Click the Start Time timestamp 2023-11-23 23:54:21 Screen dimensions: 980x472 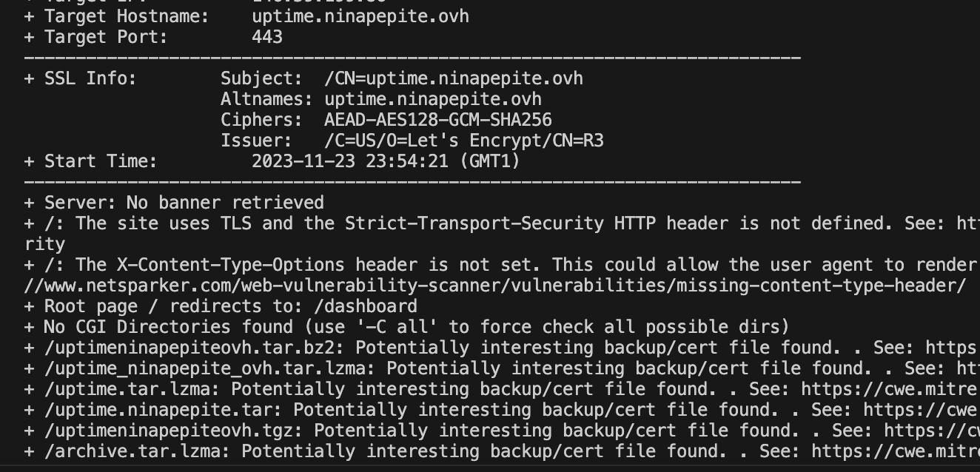tap(350, 161)
